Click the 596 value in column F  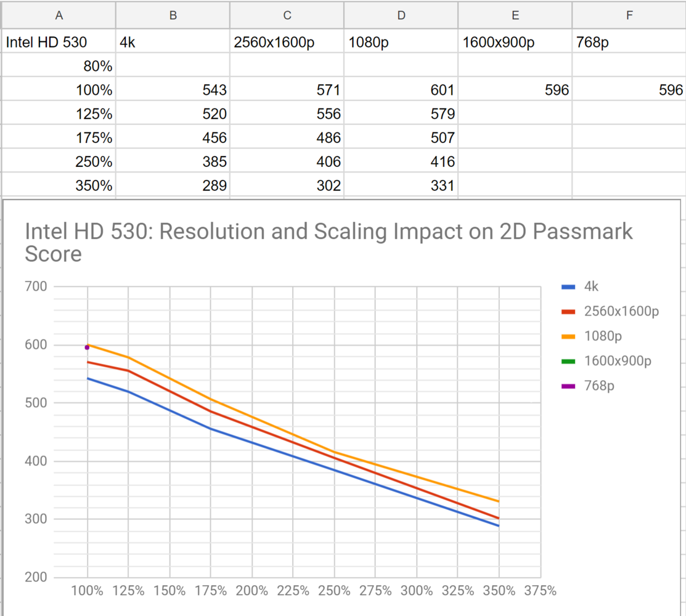click(629, 89)
